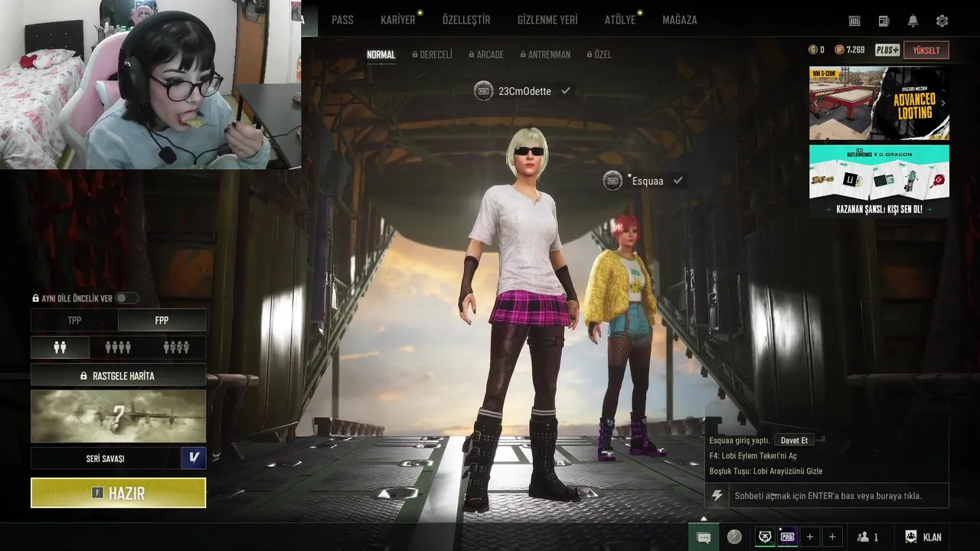The width and height of the screenshot is (980, 551).
Task: Open the crate inventory icon
Action: point(854,21)
